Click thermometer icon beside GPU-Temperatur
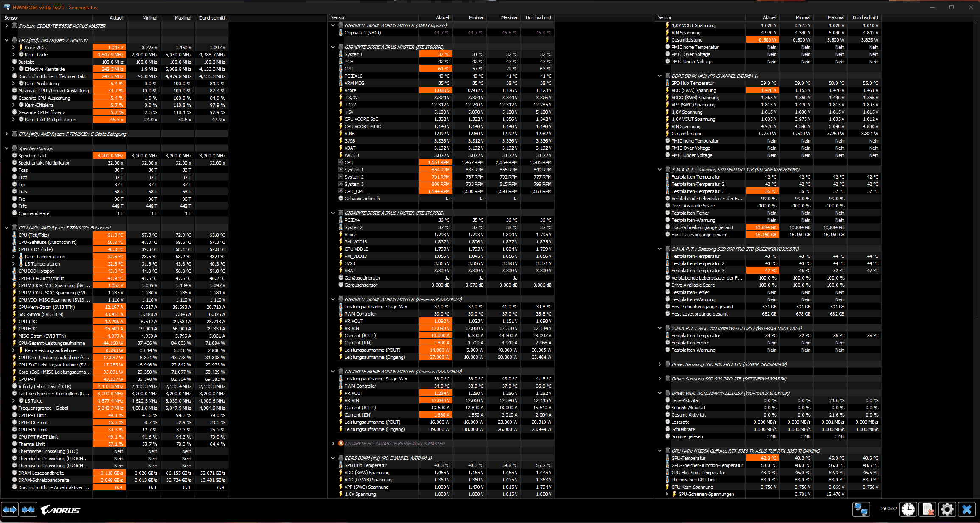Image resolution: width=980 pixels, height=523 pixels. tap(668, 458)
